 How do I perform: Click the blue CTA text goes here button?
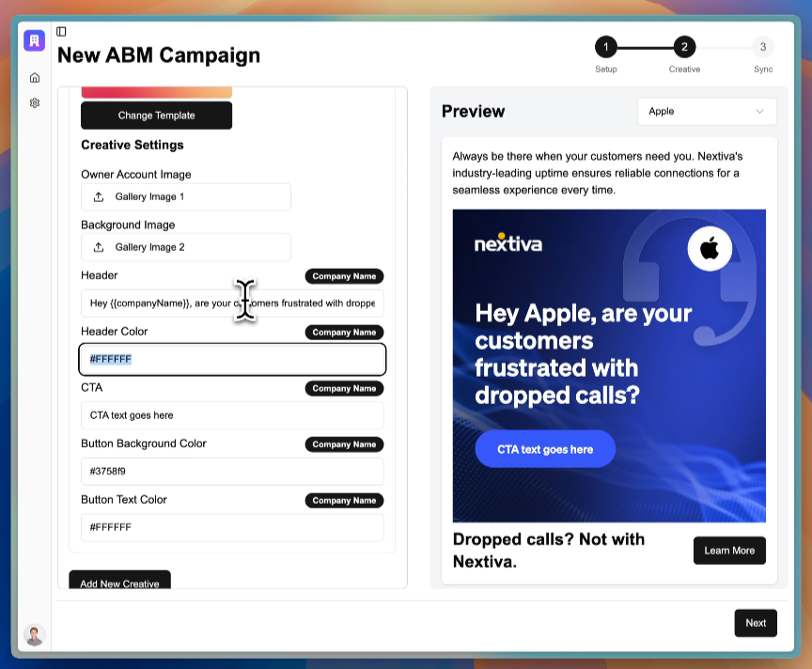pyautogui.click(x=545, y=449)
